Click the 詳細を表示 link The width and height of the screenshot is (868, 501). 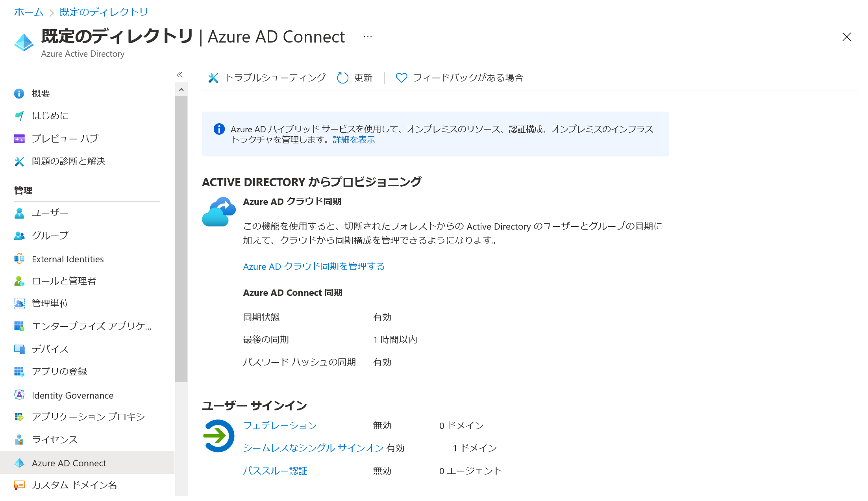[354, 139]
